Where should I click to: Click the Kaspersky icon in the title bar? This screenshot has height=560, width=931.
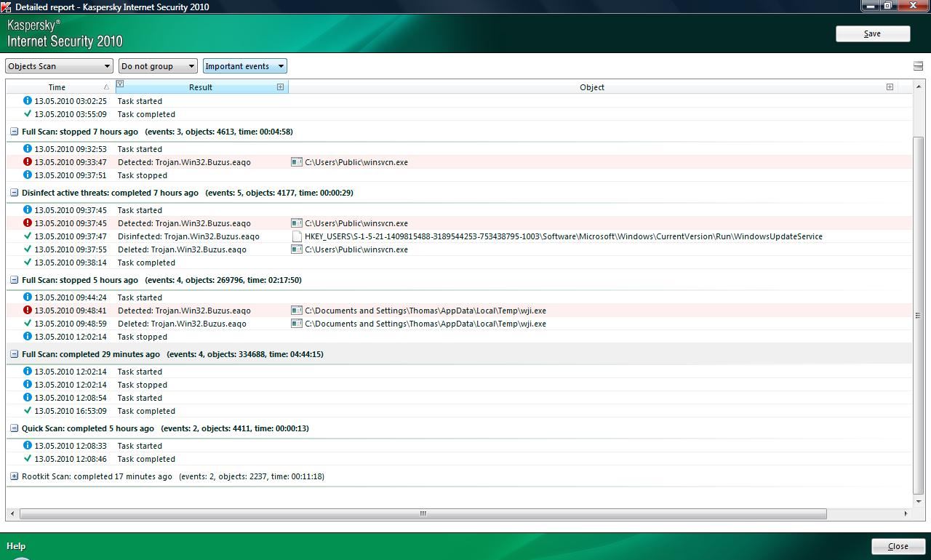coord(6,7)
